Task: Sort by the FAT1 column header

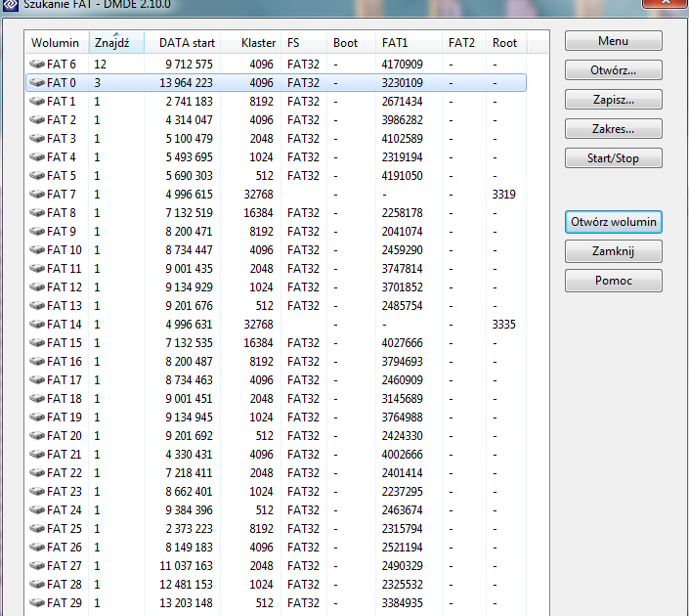Action: pos(409,43)
